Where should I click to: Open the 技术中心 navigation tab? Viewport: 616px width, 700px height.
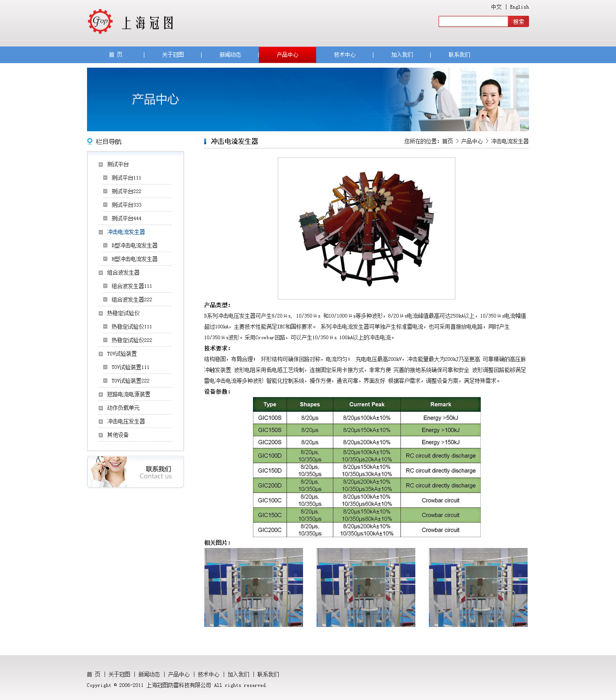click(x=345, y=55)
